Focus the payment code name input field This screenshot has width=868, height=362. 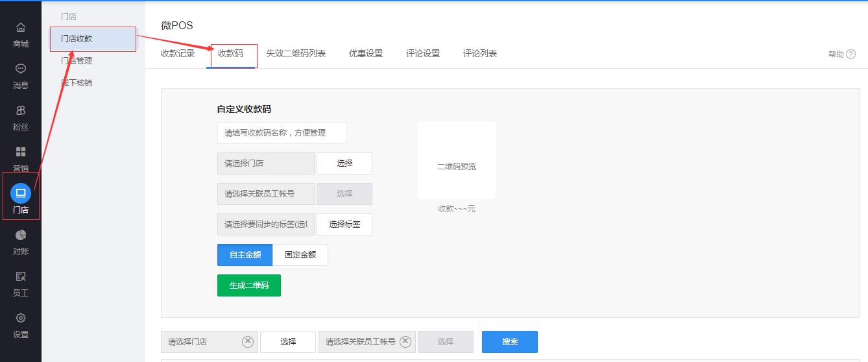(x=282, y=133)
